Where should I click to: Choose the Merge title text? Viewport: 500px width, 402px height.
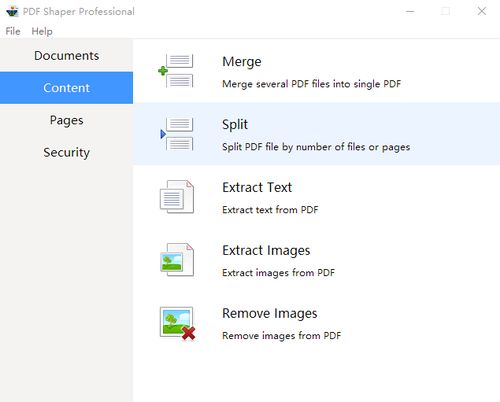pyautogui.click(x=242, y=62)
